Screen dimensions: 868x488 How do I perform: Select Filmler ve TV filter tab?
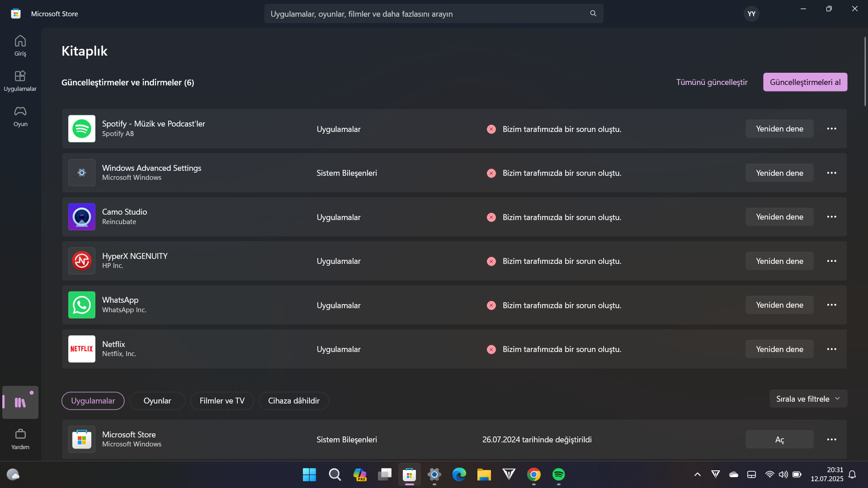(222, 401)
